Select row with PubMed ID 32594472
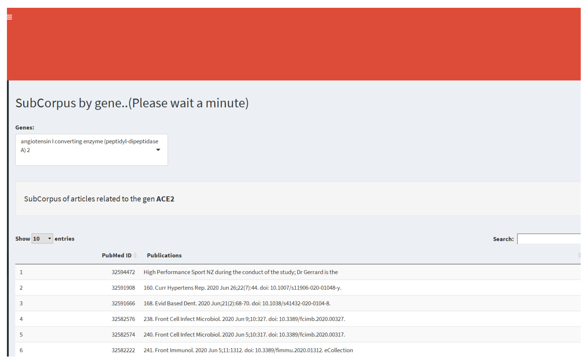The image size is (588, 364). pos(123,272)
